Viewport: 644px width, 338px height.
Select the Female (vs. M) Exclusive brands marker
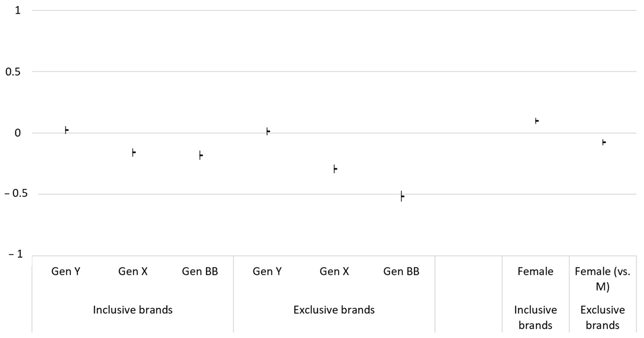point(604,142)
